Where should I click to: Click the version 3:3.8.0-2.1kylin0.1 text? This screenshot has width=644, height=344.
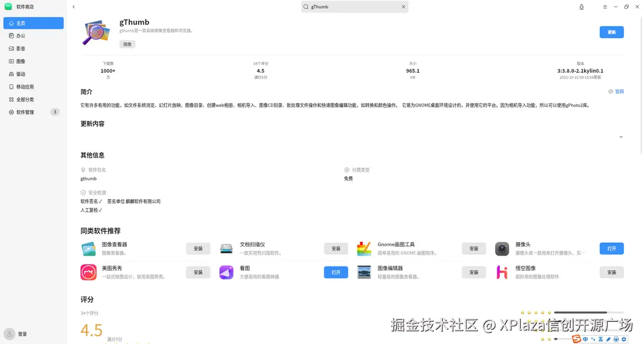[x=580, y=70]
